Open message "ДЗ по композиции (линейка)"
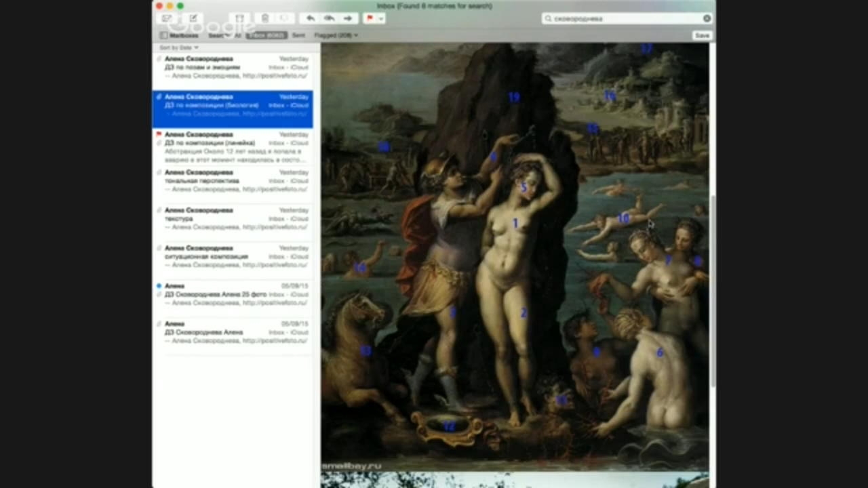Screen dimensions: 868x488 pos(233,147)
